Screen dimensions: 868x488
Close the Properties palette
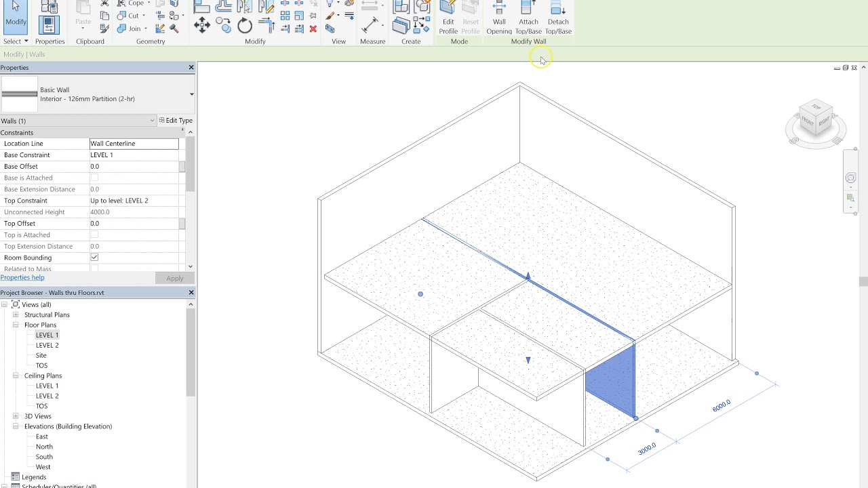[x=191, y=67]
